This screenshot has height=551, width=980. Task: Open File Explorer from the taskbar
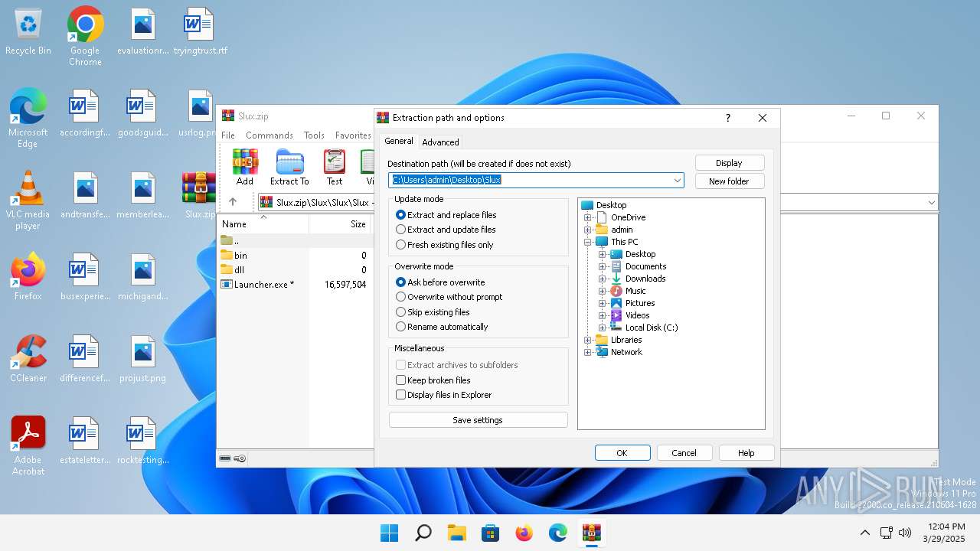456,533
